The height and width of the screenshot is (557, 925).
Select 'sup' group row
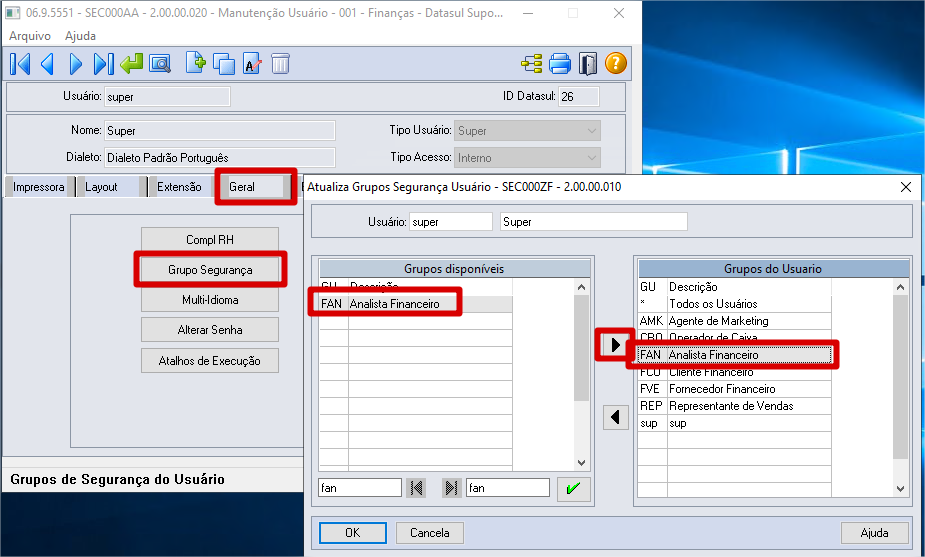[735, 423]
